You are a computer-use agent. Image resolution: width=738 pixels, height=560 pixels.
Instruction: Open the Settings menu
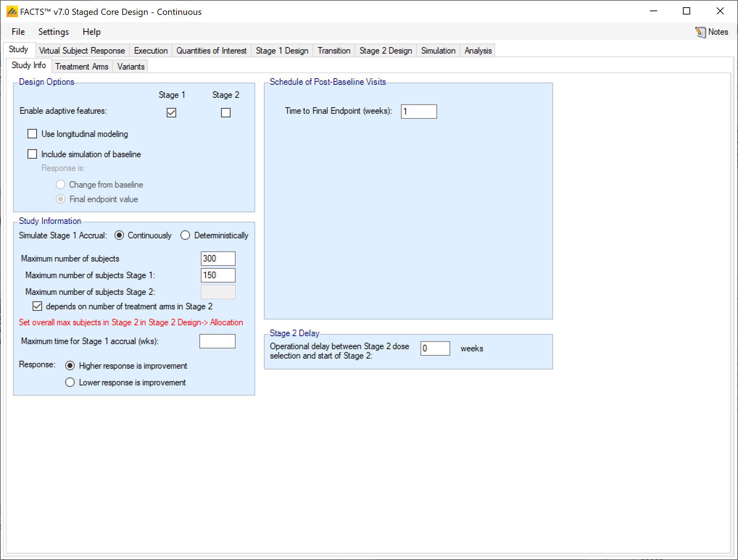(x=53, y=32)
